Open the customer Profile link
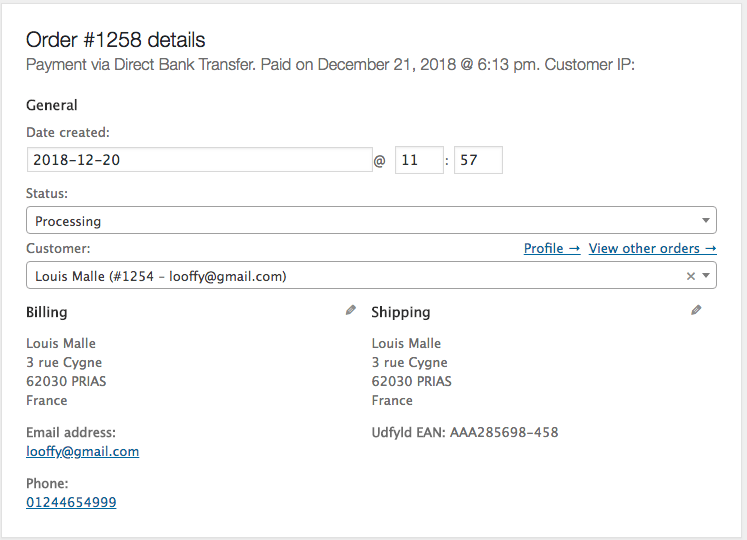Viewport: 747px width, 540px height. click(x=551, y=248)
